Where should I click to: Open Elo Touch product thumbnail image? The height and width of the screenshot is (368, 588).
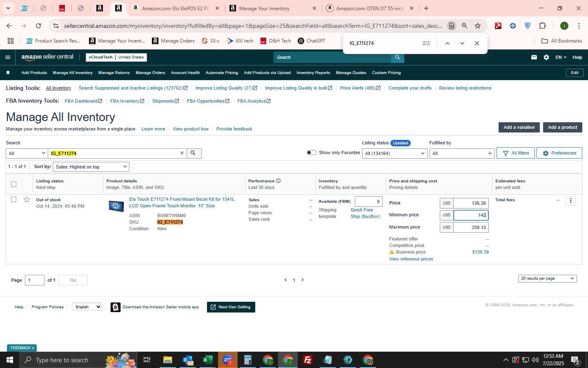point(116,206)
